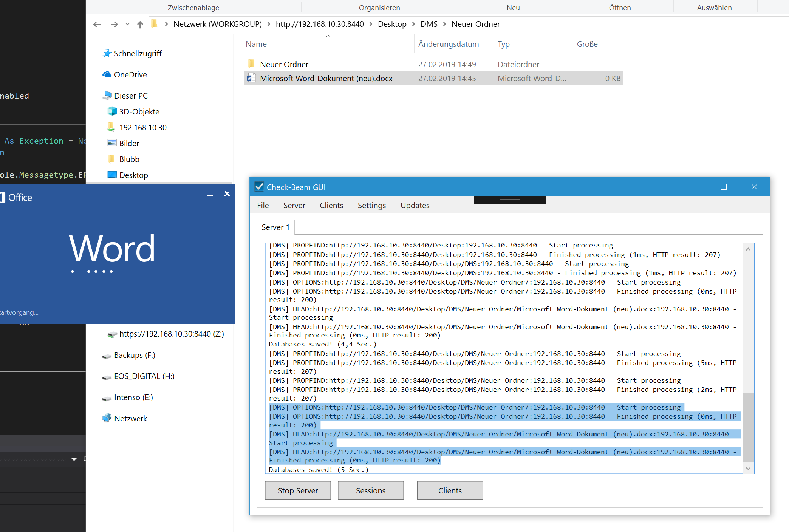This screenshot has height=532, width=789.
Task: Open the Blubb folder in the sidebar
Action: (x=129, y=159)
